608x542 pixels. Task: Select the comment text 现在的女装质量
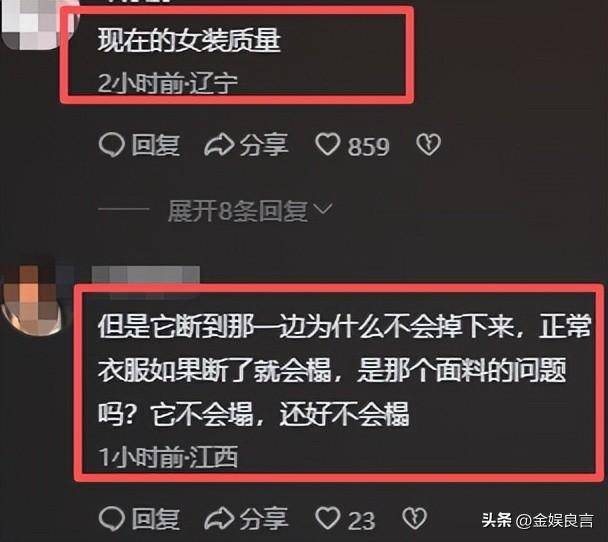pos(189,41)
